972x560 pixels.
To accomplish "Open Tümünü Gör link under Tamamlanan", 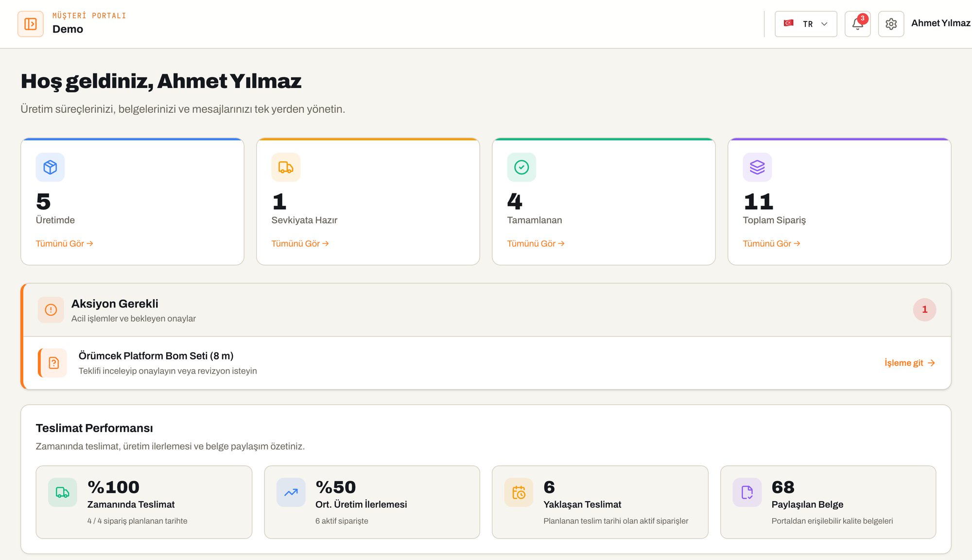I will [536, 243].
